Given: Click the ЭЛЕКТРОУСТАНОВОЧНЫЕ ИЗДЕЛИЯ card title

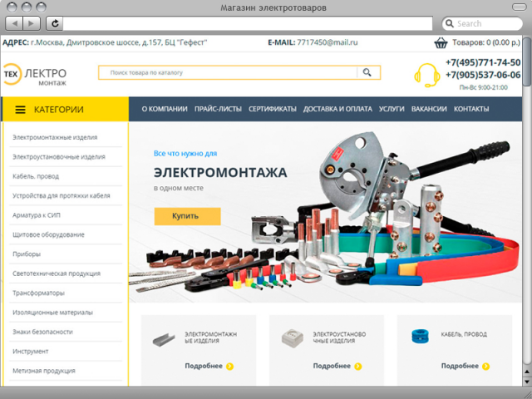Looking at the screenshot, I should [x=339, y=337].
